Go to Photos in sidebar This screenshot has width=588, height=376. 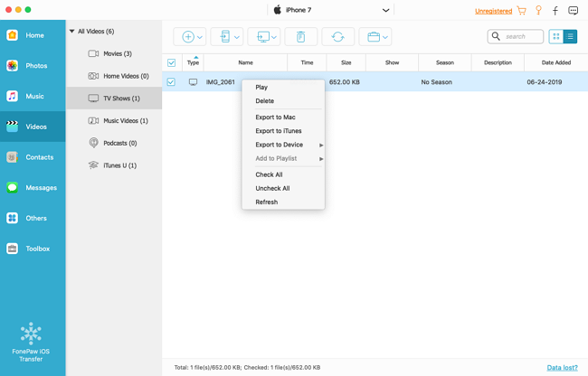(33, 66)
